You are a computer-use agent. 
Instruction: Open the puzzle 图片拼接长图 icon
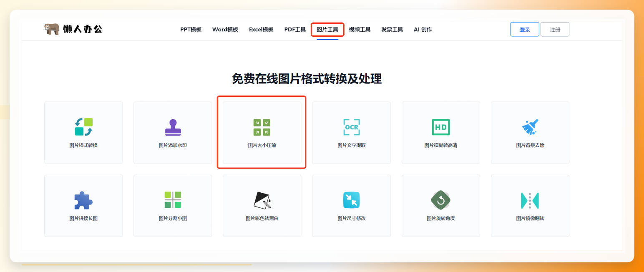pos(83,200)
